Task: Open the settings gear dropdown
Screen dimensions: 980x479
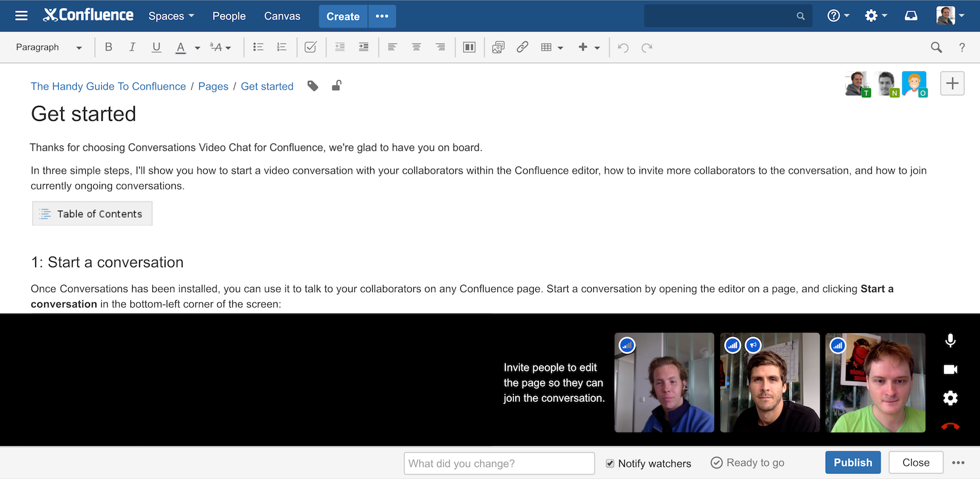Action: pyautogui.click(x=876, y=16)
